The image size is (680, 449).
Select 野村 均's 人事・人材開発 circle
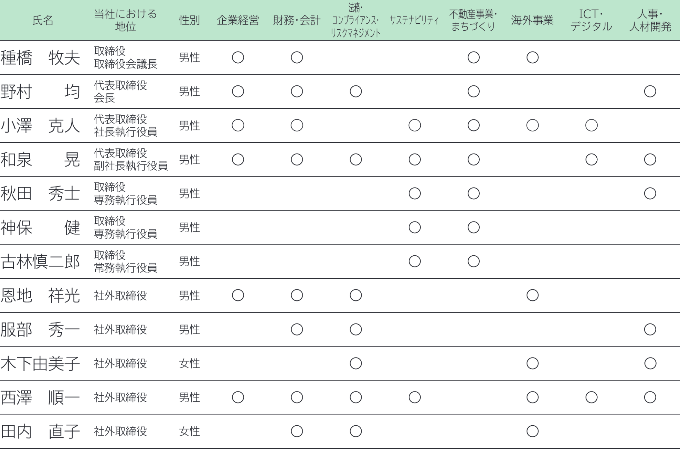[650, 92]
